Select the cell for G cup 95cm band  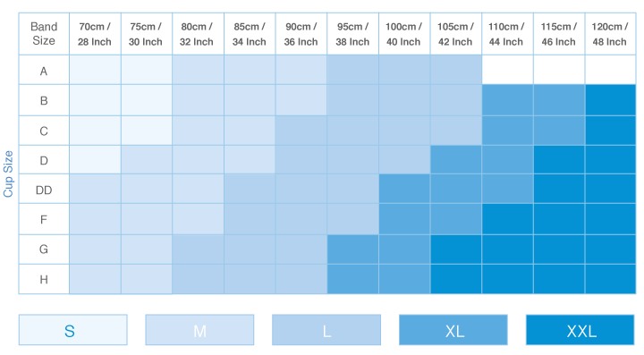pos(352,249)
